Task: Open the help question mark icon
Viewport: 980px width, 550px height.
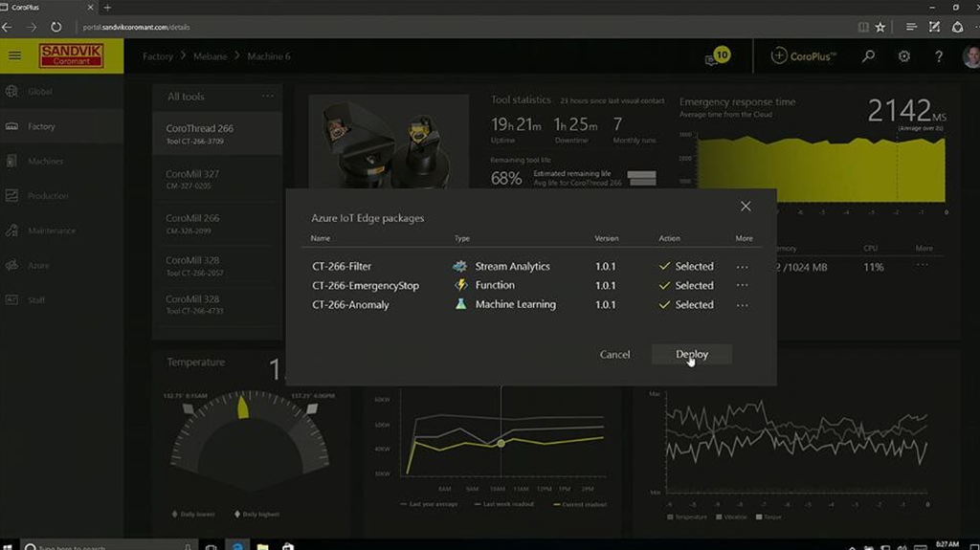Action: tap(939, 56)
